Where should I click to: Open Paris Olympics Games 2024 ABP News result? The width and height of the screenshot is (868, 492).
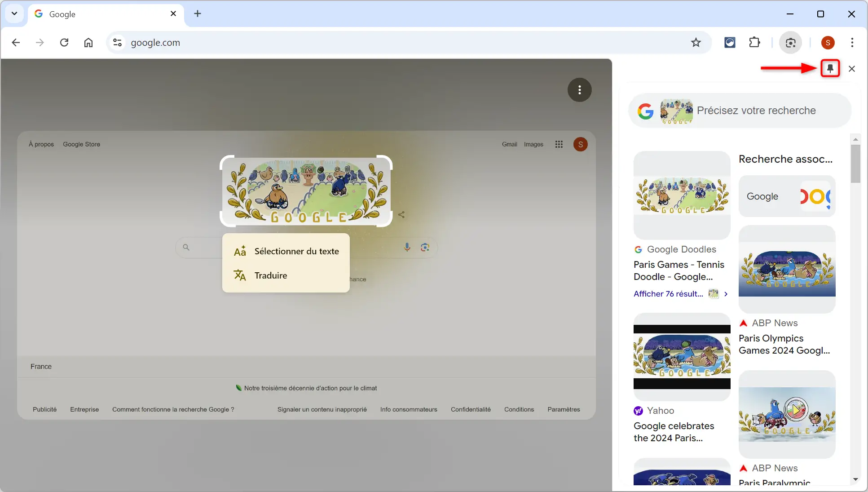(x=784, y=344)
